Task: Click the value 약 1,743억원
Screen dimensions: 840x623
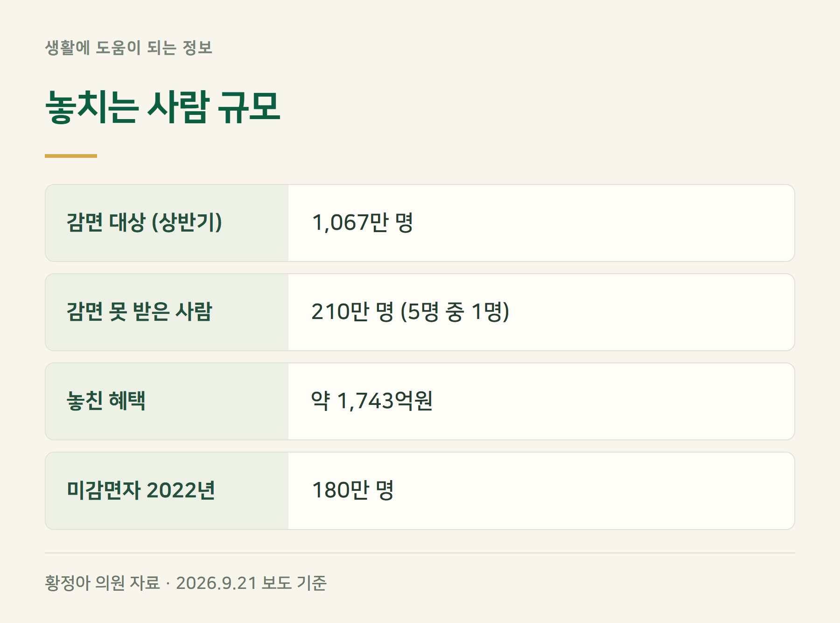Action: pyautogui.click(x=372, y=401)
